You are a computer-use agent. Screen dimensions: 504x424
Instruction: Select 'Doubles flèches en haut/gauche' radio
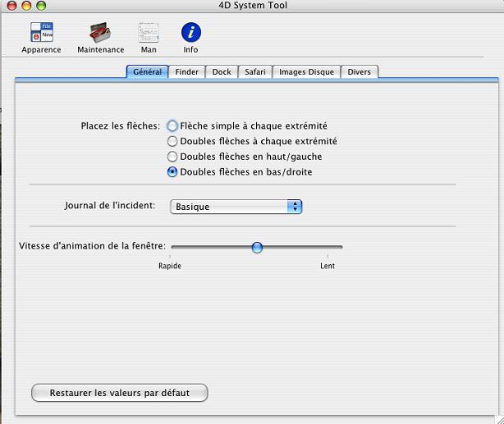pos(172,157)
